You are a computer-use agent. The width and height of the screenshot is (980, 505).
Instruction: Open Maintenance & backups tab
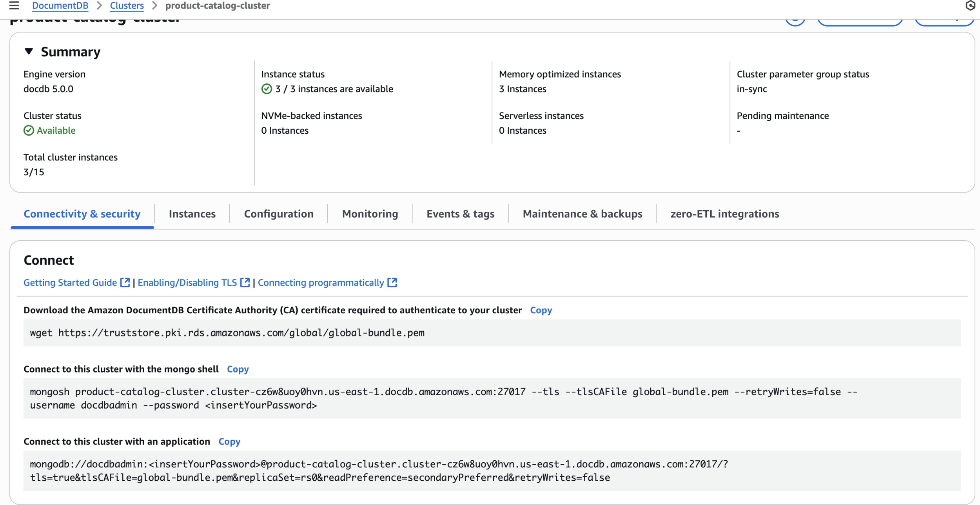[x=582, y=214]
